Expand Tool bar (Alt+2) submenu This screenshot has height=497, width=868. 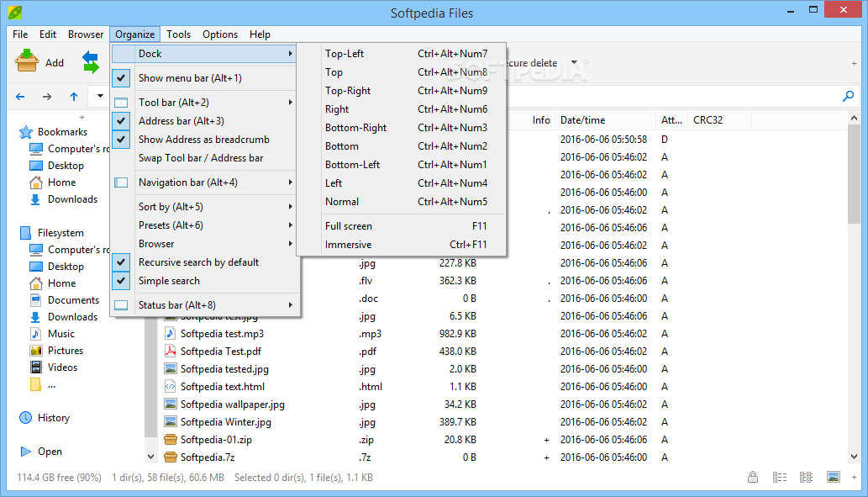click(x=205, y=103)
